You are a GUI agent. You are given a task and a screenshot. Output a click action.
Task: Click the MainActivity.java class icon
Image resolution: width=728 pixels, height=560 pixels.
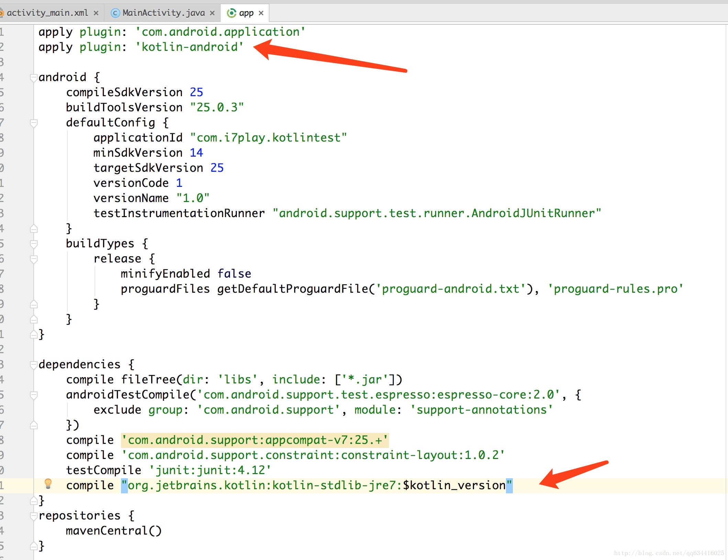(x=115, y=13)
